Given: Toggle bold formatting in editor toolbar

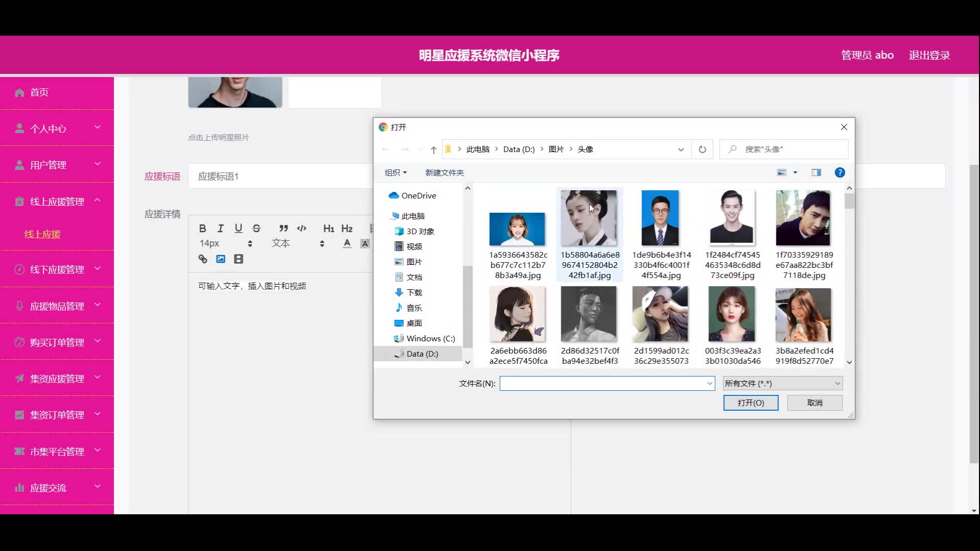Looking at the screenshot, I should point(203,228).
